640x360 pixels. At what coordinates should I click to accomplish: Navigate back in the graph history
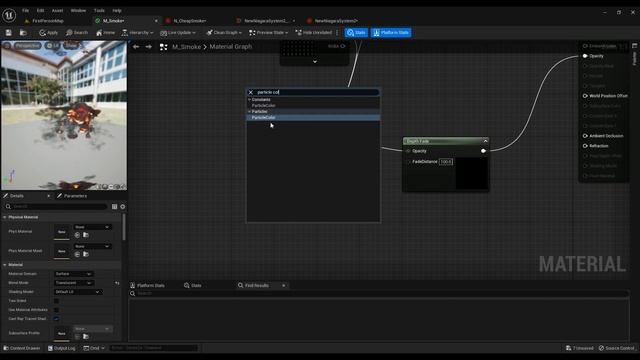pyautogui.click(x=136, y=47)
